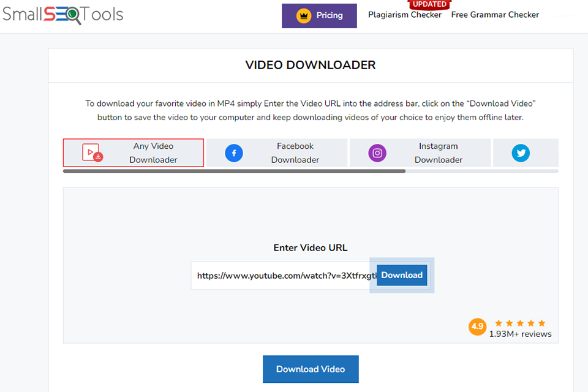Click the Facebook logo icon
Viewport: 588px width, 392px height.
click(234, 153)
